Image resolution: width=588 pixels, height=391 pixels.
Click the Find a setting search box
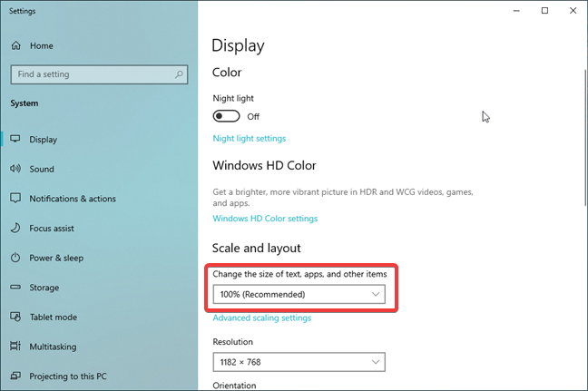[99, 74]
